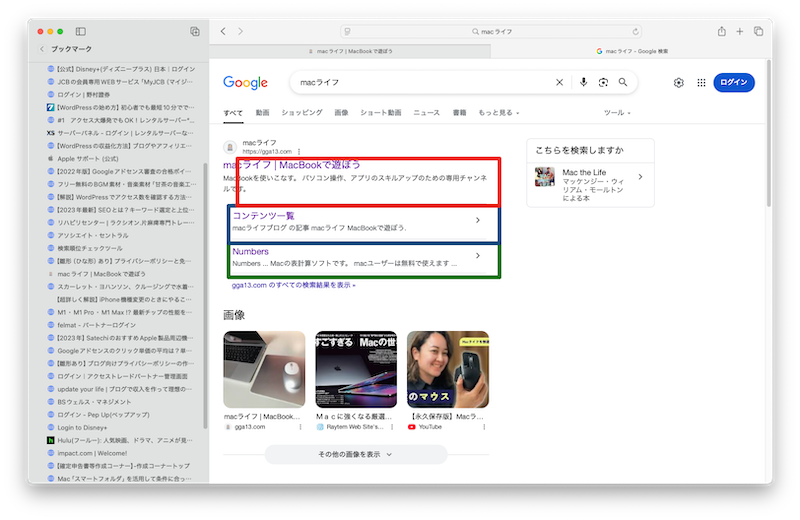Clear the Google search box with X
This screenshot has width=800, height=520.
(x=559, y=82)
